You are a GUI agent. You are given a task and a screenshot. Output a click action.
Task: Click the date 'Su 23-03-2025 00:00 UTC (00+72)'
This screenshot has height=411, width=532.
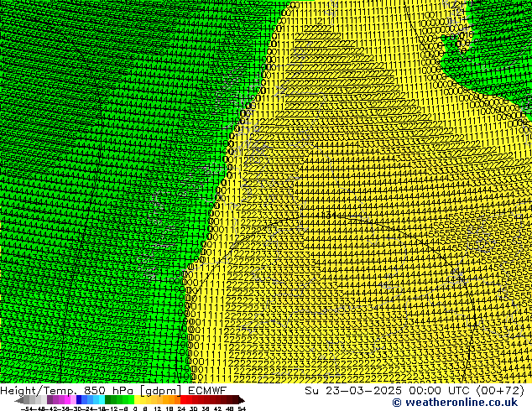415,391
